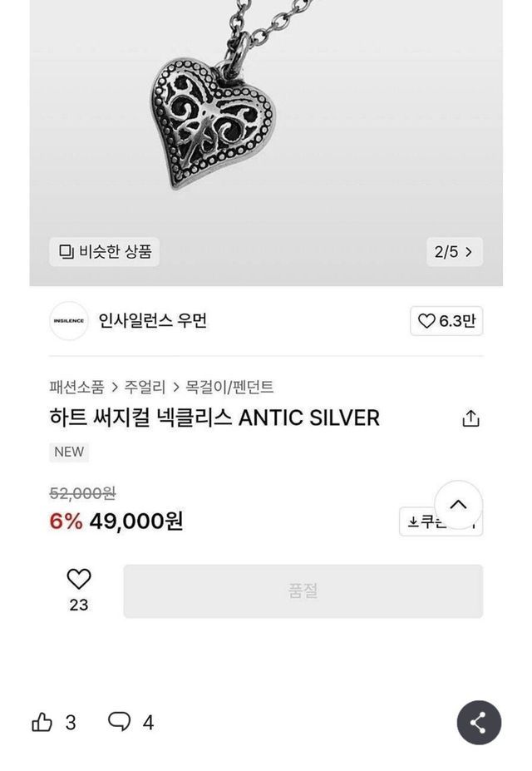This screenshot has width=532, height=771.
Task: Click the sold-out 품절 button
Action: (x=303, y=591)
